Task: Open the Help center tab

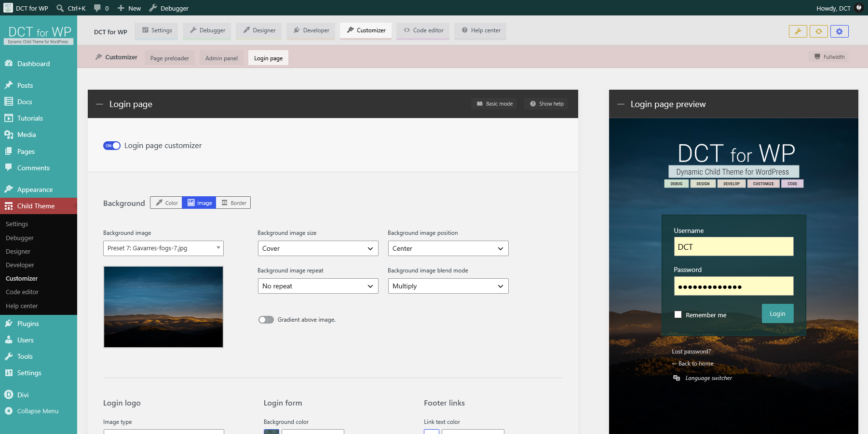Action: pos(481,30)
